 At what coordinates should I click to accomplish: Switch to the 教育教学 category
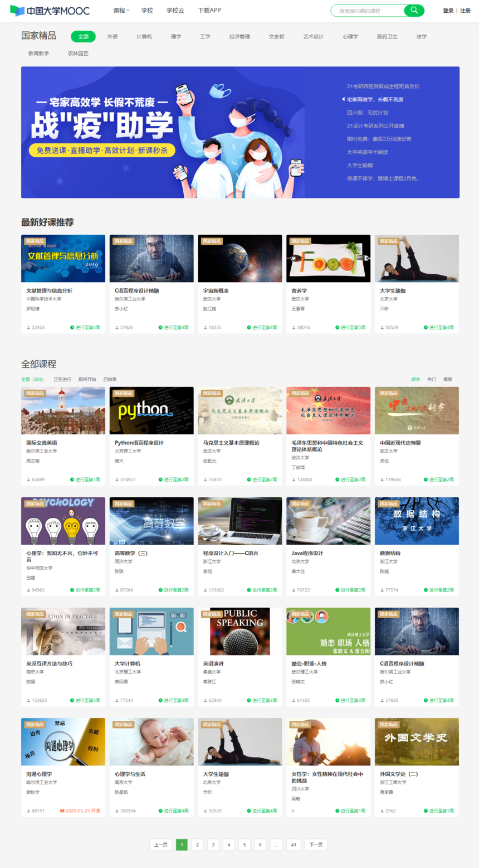tap(38, 54)
